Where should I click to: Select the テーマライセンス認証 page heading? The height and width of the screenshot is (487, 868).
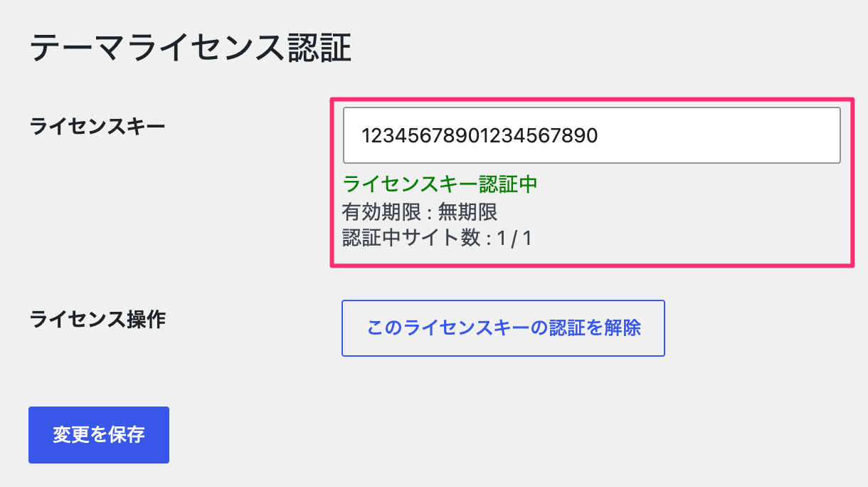coord(191,48)
